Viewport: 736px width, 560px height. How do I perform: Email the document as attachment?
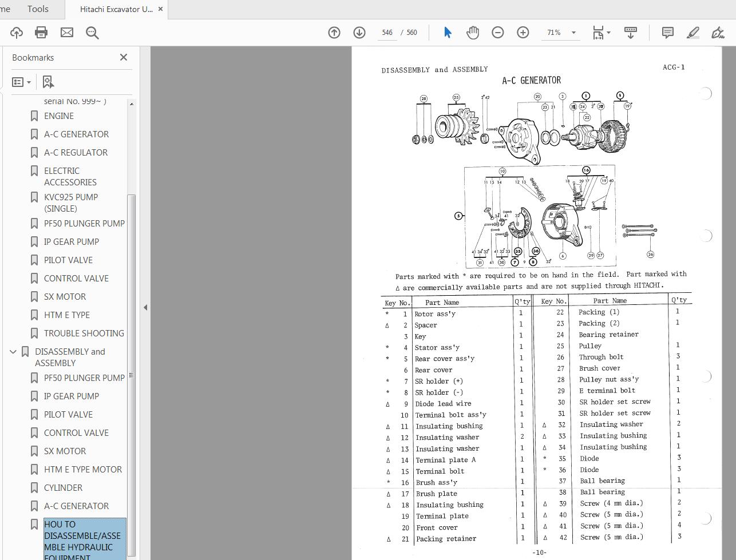[x=66, y=33]
